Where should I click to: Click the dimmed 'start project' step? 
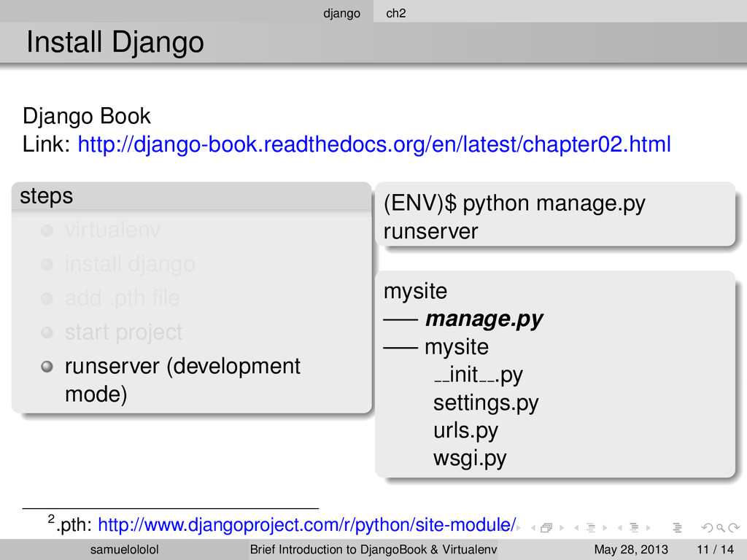tap(123, 332)
